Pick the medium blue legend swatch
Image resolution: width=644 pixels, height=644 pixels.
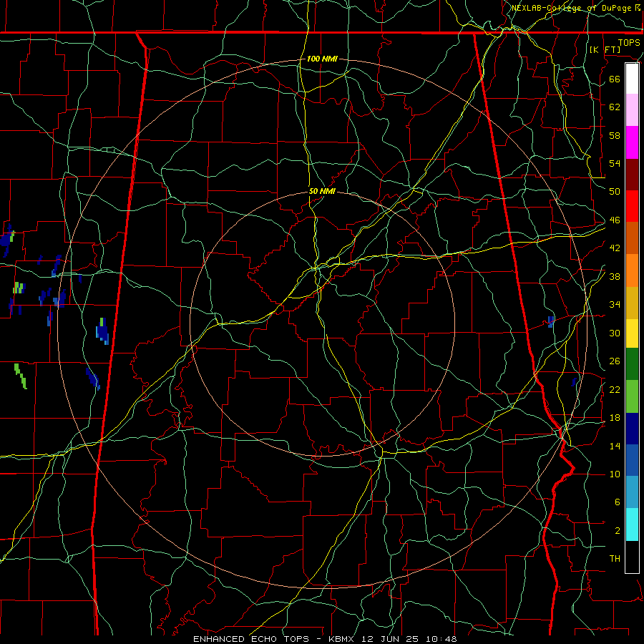click(x=632, y=460)
